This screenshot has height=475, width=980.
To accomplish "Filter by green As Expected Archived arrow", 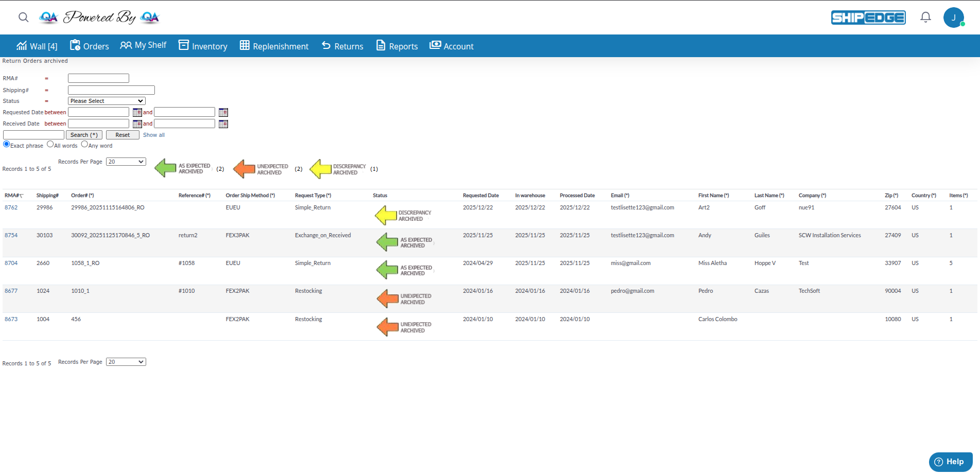I will click(166, 168).
